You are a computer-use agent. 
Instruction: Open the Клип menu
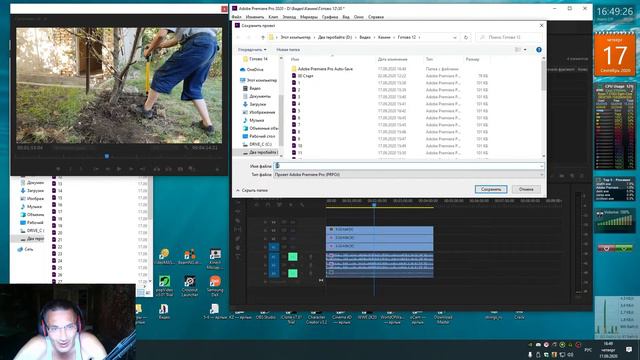[x=273, y=17]
